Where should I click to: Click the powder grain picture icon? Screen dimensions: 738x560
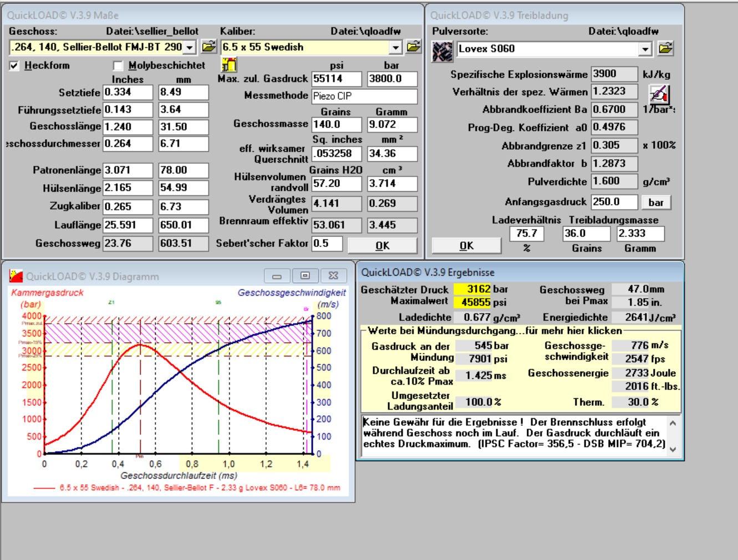442,52
